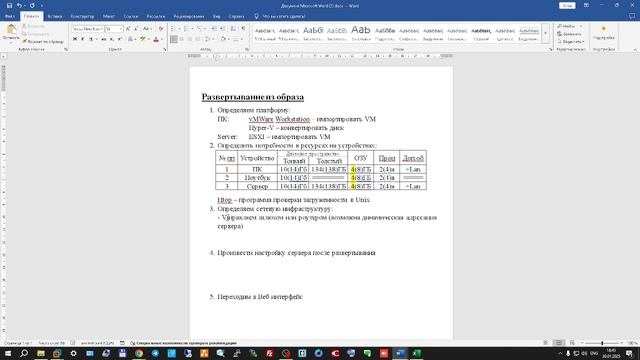Toggle Subscript formatting
This screenshot has height=360, width=640.
pyautogui.click(x=112, y=39)
